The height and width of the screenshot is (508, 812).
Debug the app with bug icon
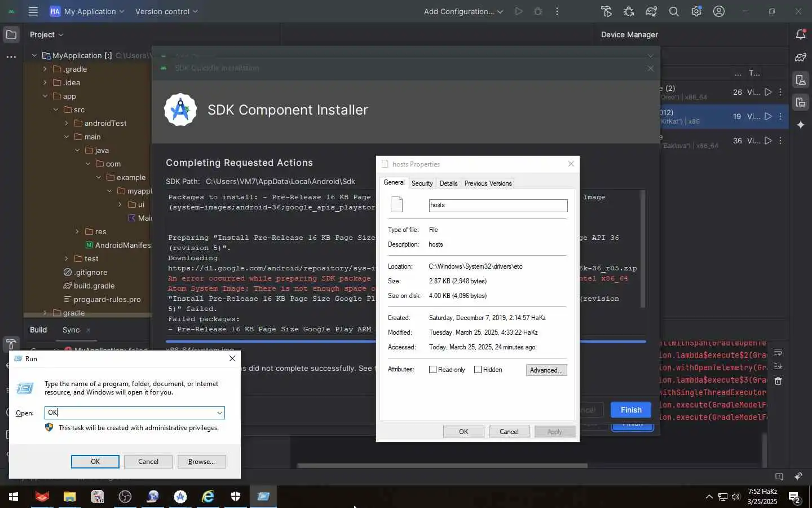[538, 11]
